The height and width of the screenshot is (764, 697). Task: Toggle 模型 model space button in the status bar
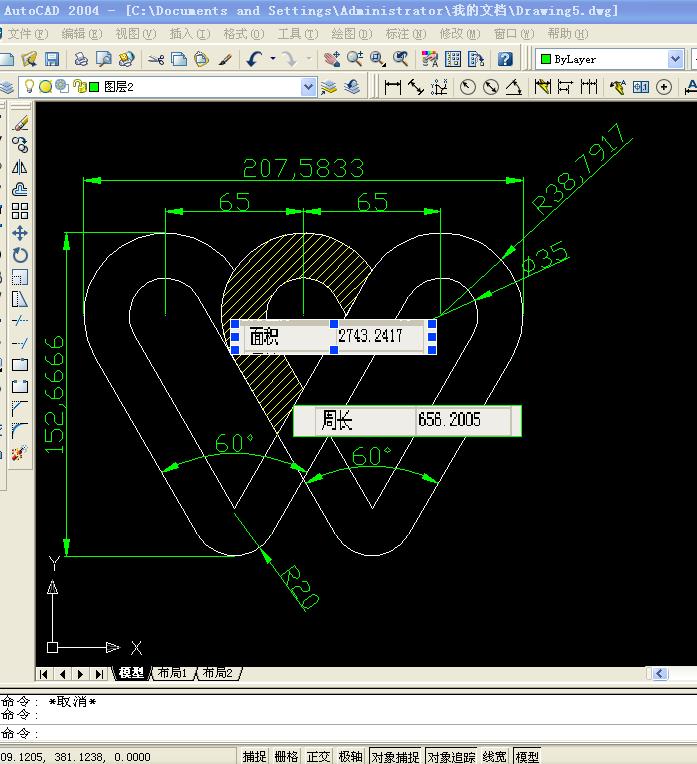coord(527,757)
